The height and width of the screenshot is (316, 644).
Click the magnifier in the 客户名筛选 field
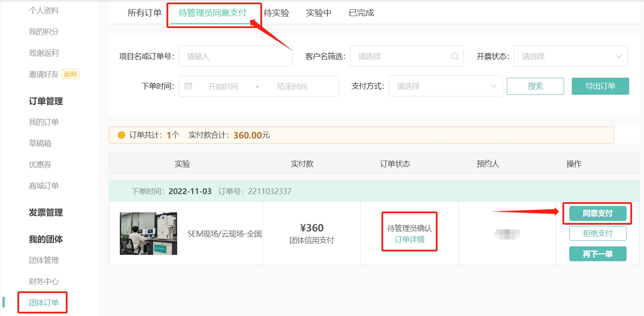point(455,56)
